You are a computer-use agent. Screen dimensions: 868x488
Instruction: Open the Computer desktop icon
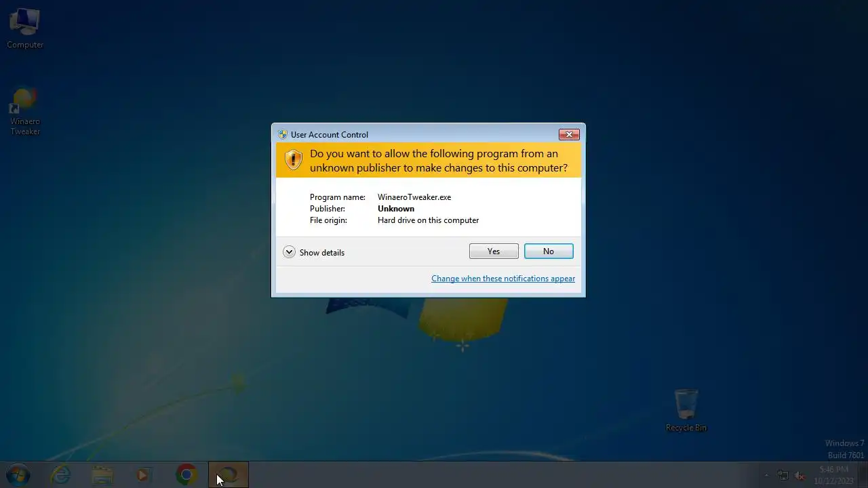25,28
